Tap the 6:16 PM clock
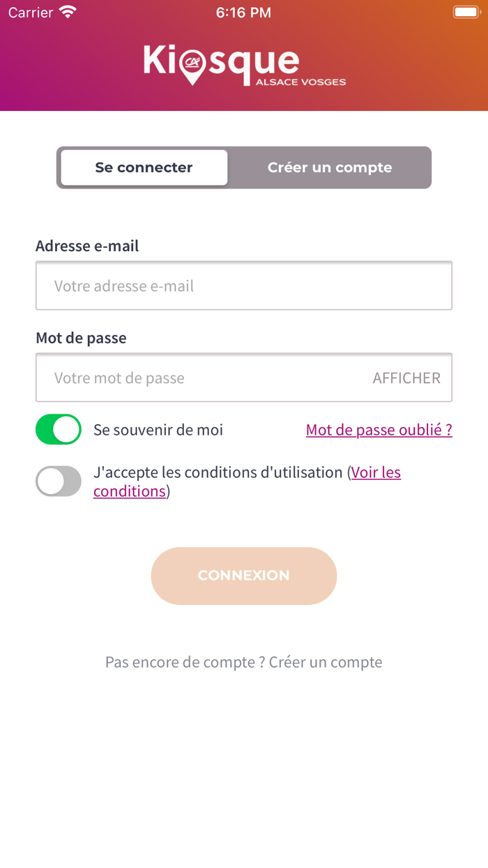Screen dimensions: 488x868 point(243,13)
